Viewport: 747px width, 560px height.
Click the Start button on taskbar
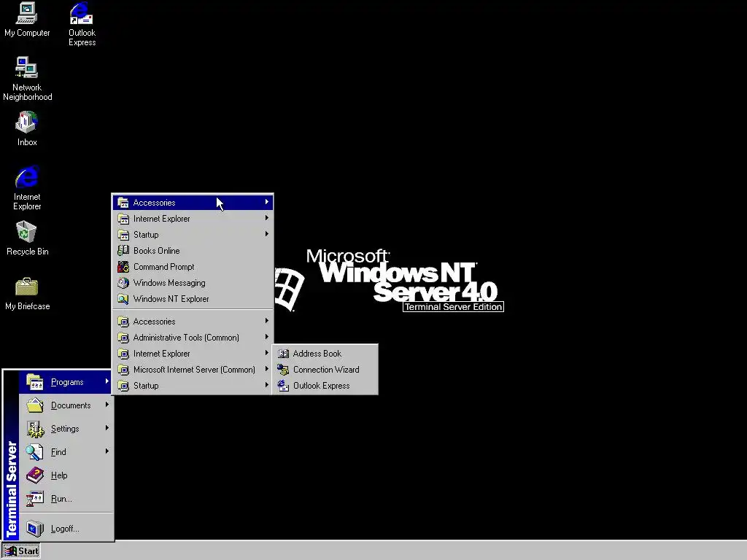tap(21, 551)
